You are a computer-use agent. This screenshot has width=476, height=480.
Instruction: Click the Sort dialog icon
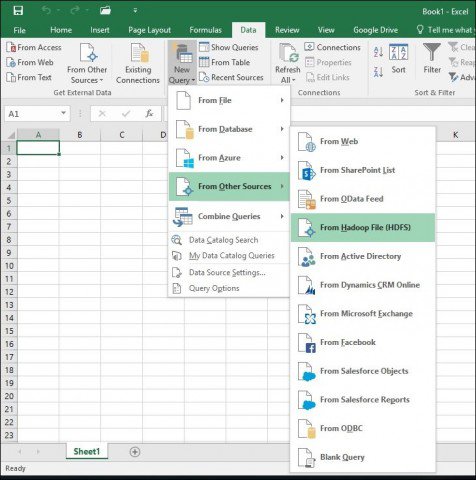398,52
